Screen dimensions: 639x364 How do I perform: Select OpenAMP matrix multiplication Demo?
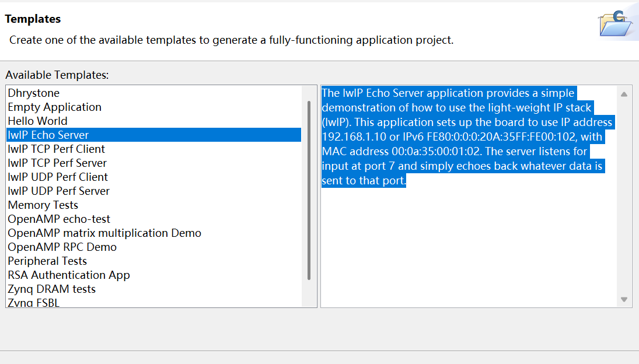coord(154,233)
